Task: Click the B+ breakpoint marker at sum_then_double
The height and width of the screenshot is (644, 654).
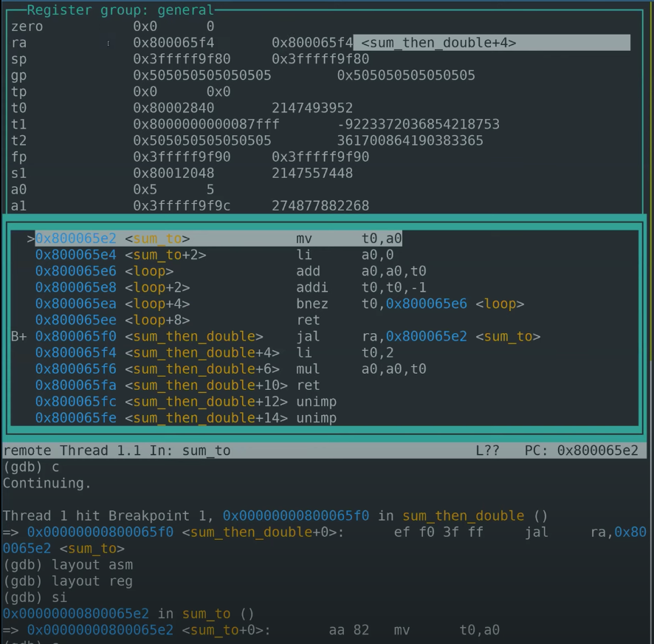Action: click(19, 337)
